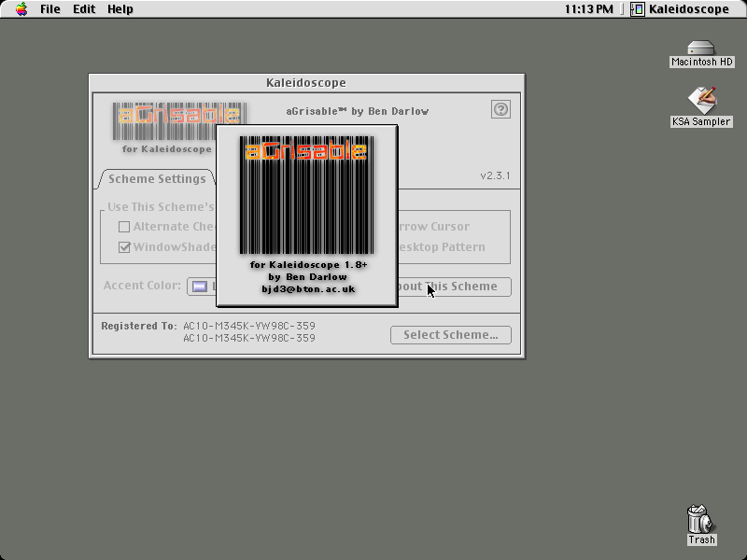747x560 pixels.
Task: Click the Kaleidoscope app icon in menu bar
Action: 638,9
